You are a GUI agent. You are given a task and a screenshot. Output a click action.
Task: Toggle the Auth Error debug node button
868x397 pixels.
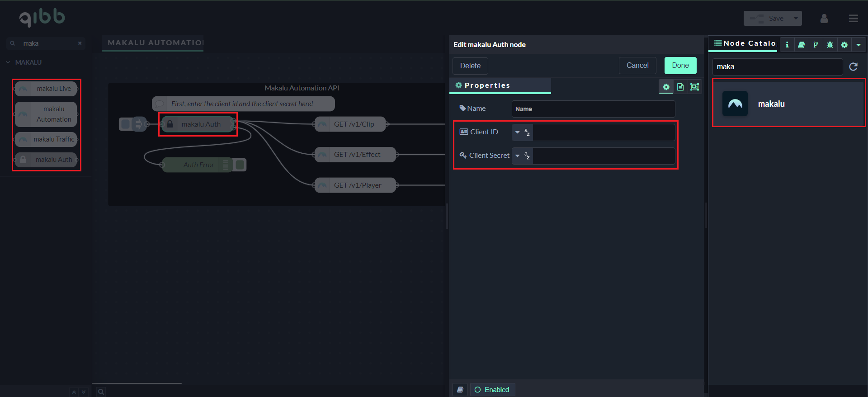tap(241, 165)
